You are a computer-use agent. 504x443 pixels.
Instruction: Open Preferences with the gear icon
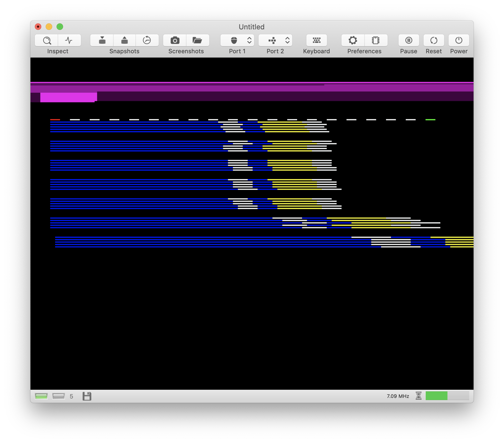click(x=353, y=40)
